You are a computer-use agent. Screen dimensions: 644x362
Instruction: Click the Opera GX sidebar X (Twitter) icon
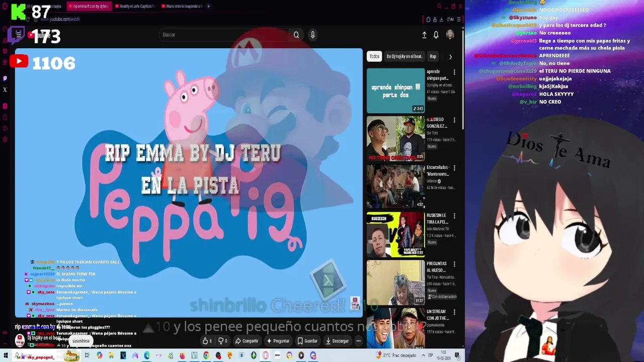[x=5, y=90]
